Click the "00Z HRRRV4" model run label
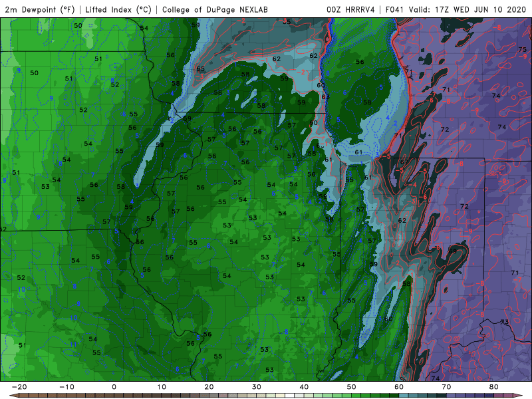The height and width of the screenshot is (399, 532). click(x=350, y=9)
